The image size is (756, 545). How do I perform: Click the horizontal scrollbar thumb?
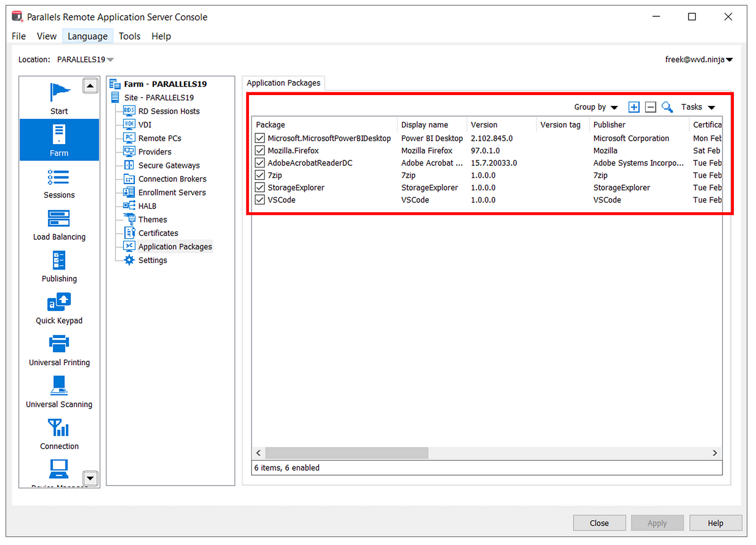(347, 453)
